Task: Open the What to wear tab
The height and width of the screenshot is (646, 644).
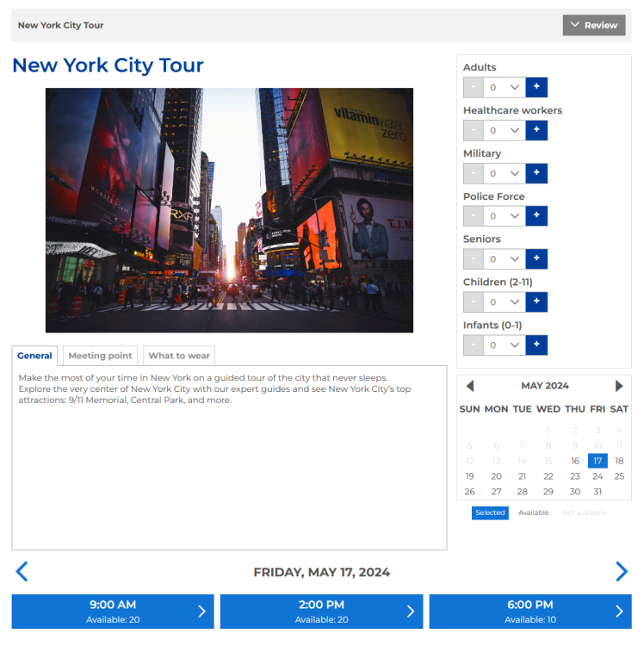Action: [178, 356]
